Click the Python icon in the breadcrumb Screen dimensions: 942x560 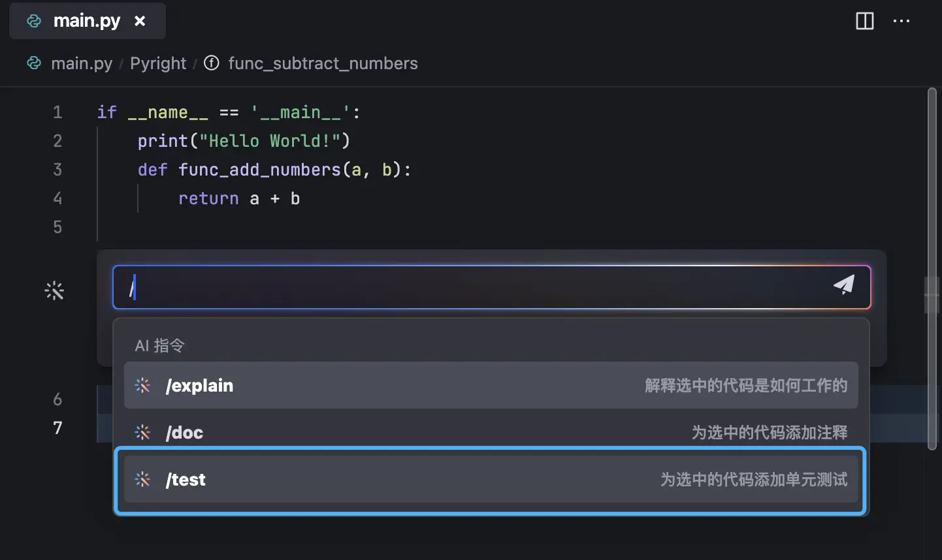click(34, 63)
